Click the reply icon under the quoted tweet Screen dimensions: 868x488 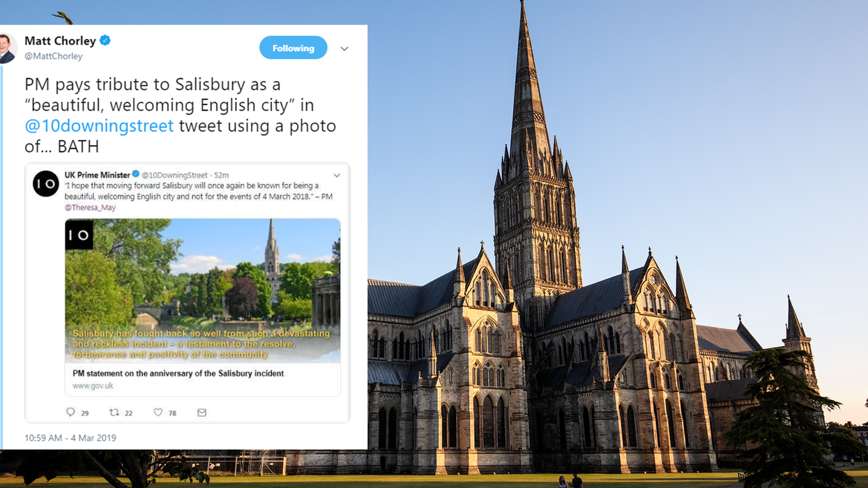coord(70,413)
